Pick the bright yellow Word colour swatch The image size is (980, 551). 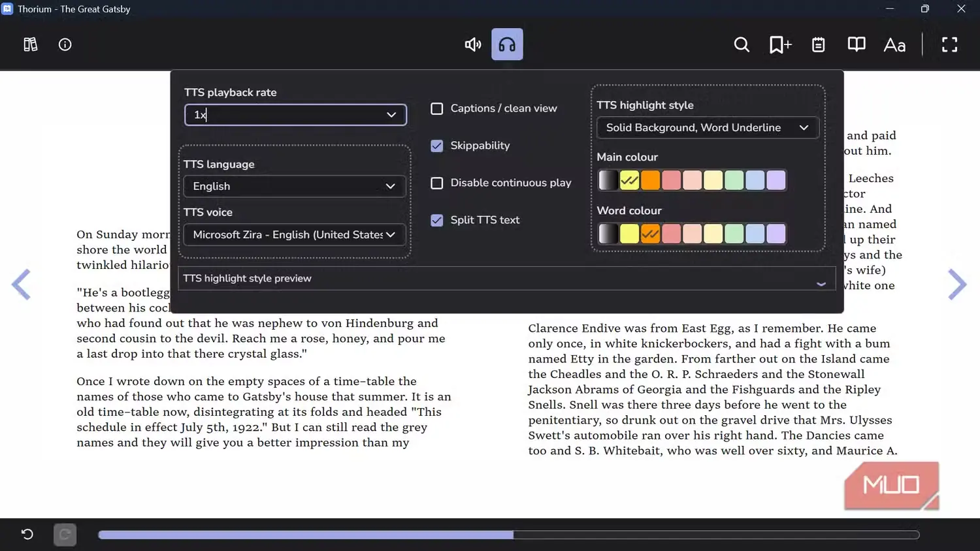point(629,234)
